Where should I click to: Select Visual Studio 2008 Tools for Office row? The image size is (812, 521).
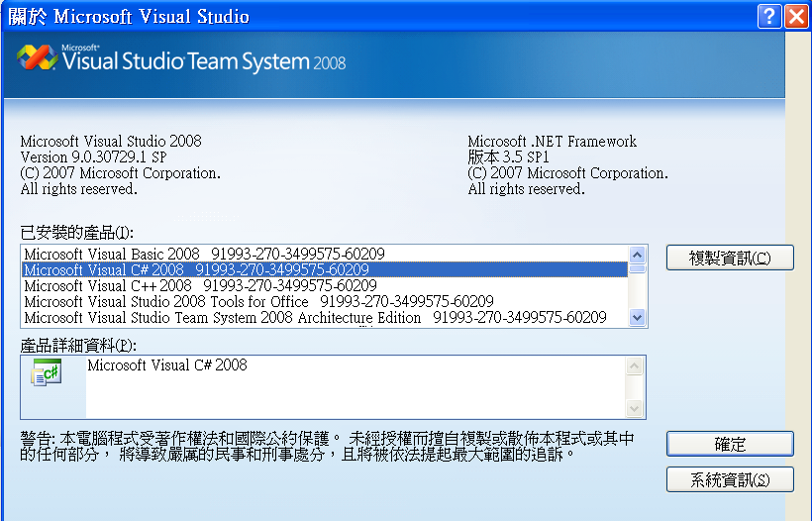(x=325, y=301)
